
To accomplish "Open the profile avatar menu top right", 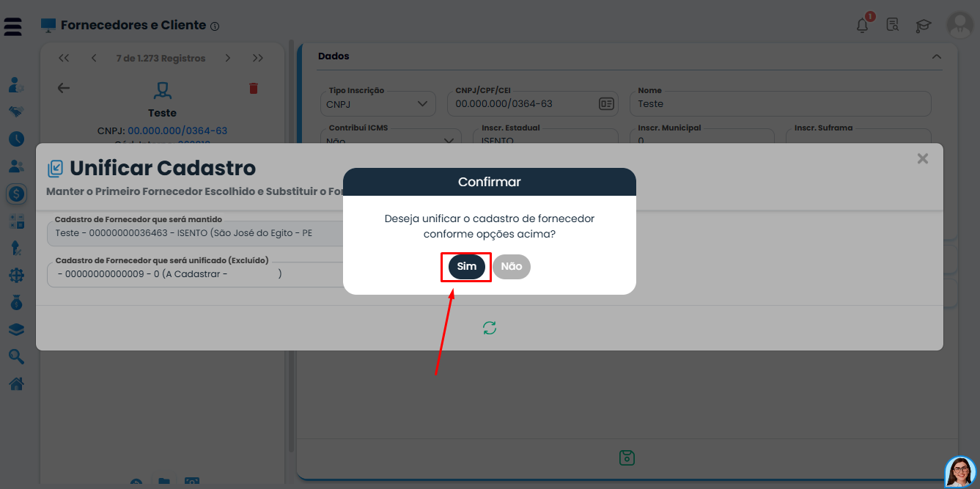I will tap(960, 26).
